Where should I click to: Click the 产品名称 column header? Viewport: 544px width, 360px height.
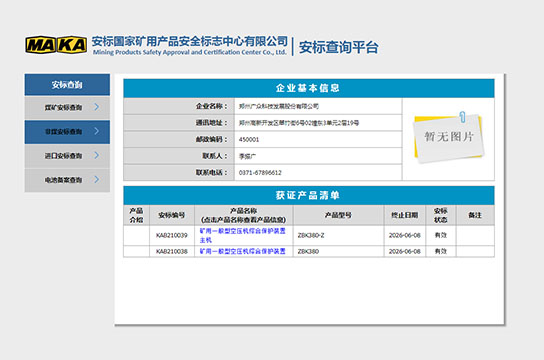pyautogui.click(x=244, y=215)
